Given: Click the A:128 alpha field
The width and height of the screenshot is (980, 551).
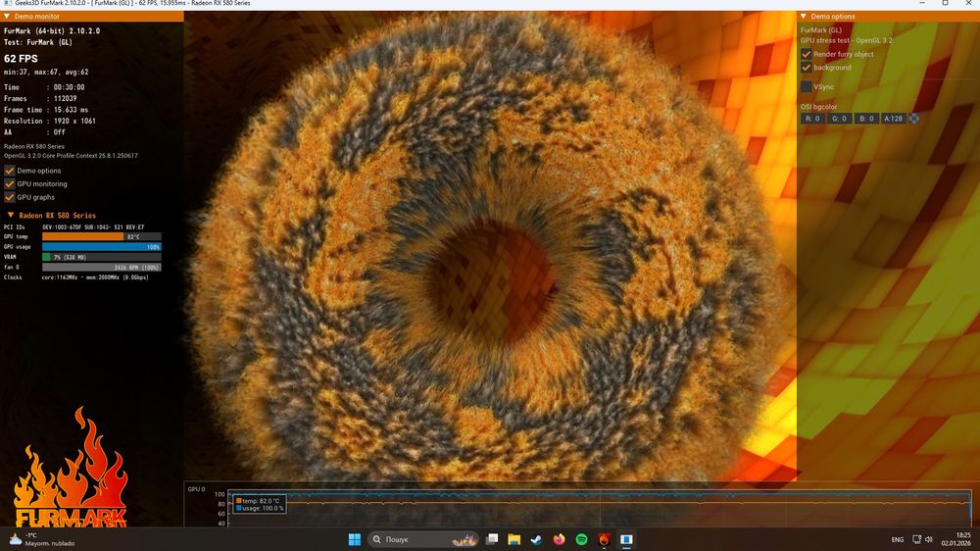Looking at the screenshot, I should (x=893, y=119).
